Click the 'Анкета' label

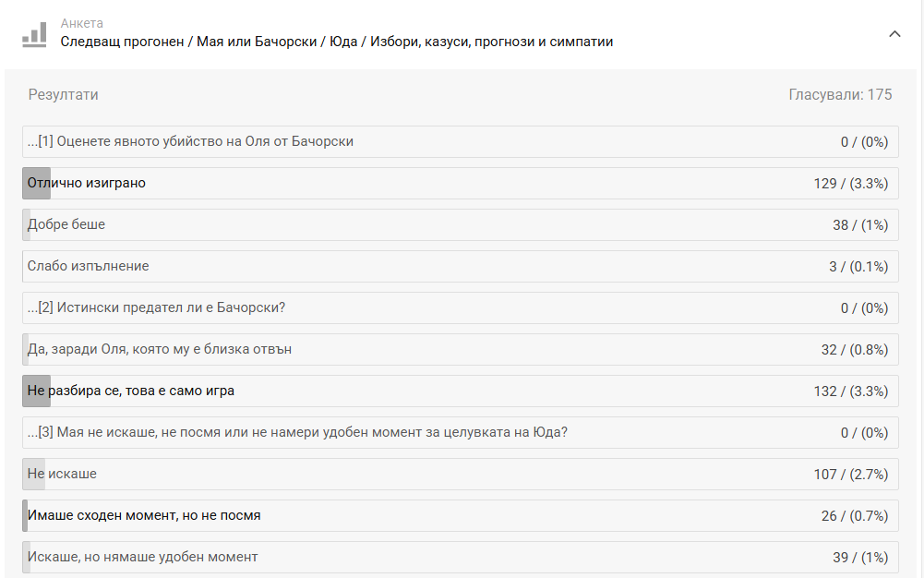point(82,23)
